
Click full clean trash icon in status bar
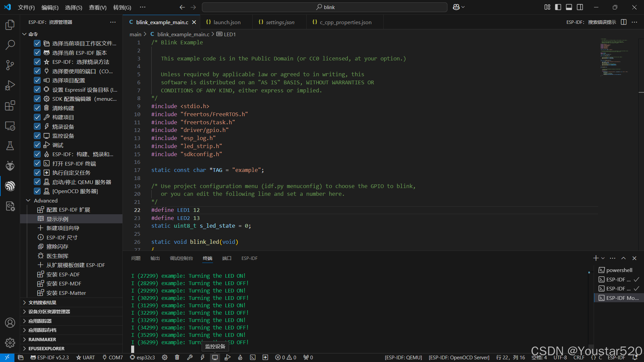coord(177,357)
